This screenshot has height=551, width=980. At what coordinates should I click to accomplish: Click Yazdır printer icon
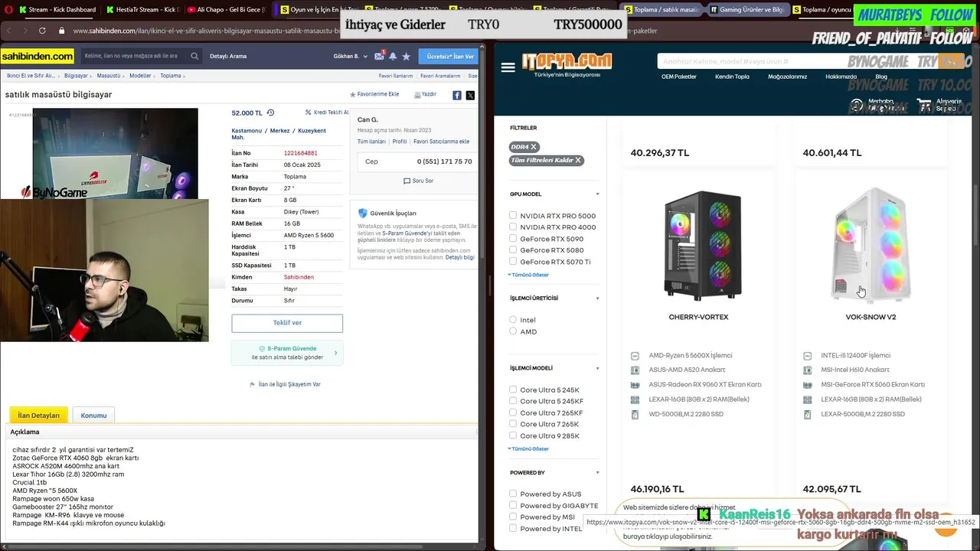[417, 94]
